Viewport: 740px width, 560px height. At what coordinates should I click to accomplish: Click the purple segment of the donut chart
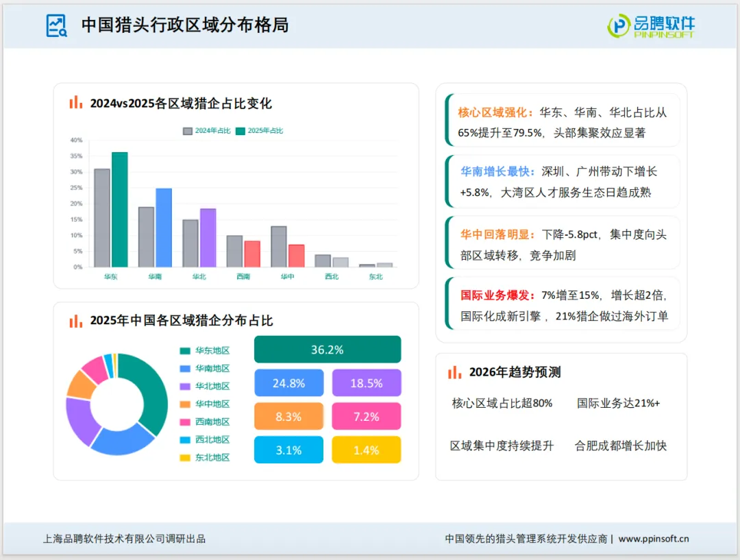[80, 420]
